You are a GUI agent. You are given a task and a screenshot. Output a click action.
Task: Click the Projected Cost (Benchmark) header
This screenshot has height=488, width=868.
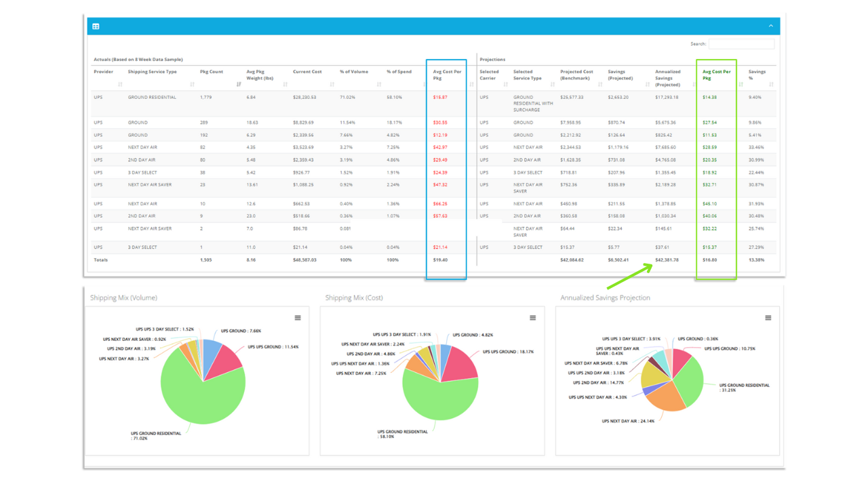click(577, 75)
